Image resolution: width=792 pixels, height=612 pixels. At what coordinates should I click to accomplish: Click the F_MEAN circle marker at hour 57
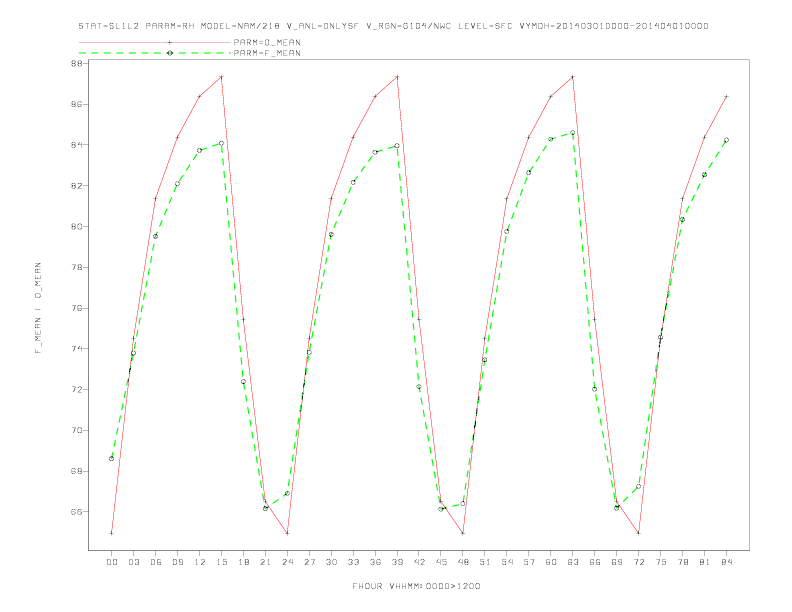coord(529,173)
